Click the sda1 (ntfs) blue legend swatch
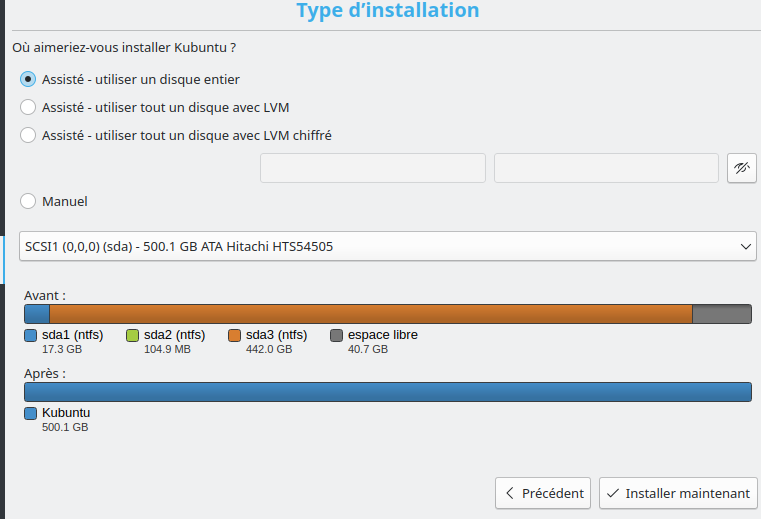 30,335
